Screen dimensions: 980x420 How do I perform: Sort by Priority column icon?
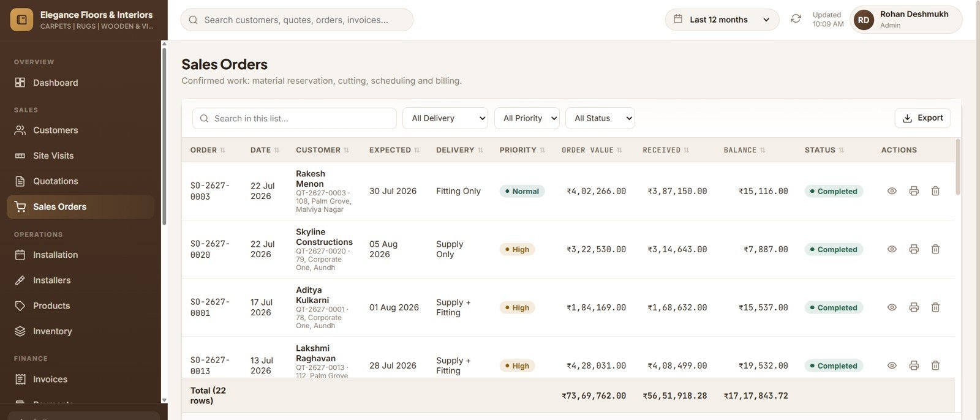click(x=543, y=150)
